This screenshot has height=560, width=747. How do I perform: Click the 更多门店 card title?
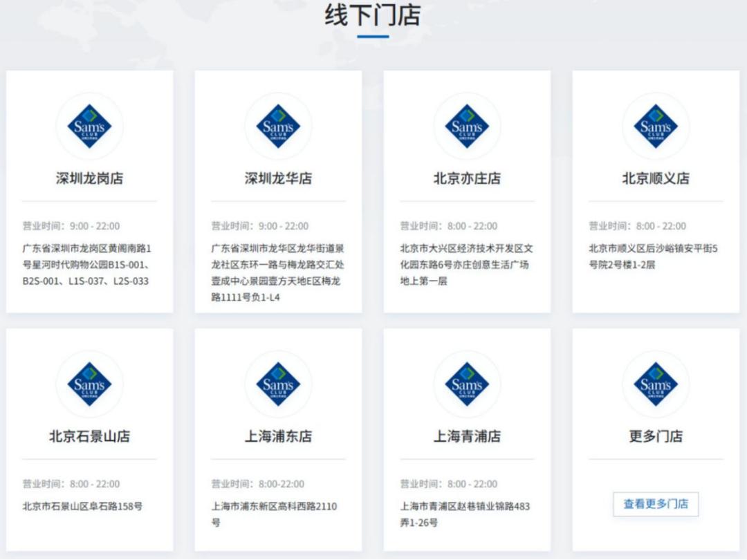[655, 437]
